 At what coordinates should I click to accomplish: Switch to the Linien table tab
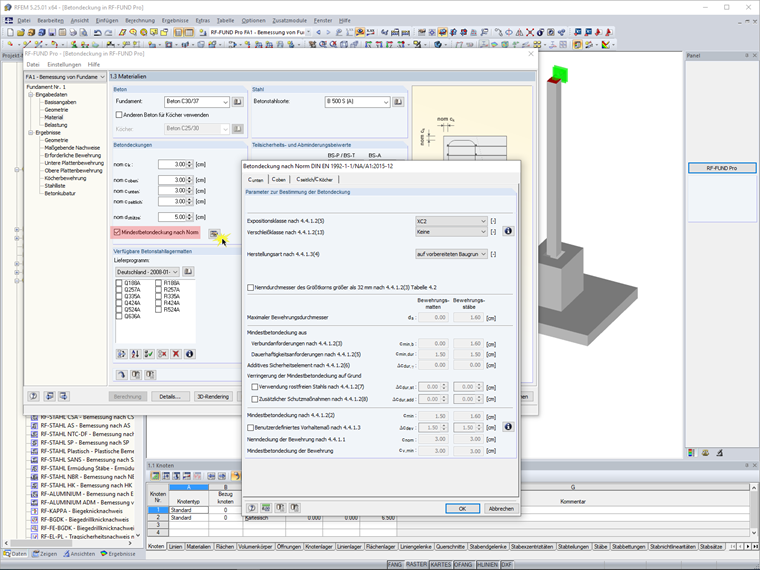tap(175, 546)
